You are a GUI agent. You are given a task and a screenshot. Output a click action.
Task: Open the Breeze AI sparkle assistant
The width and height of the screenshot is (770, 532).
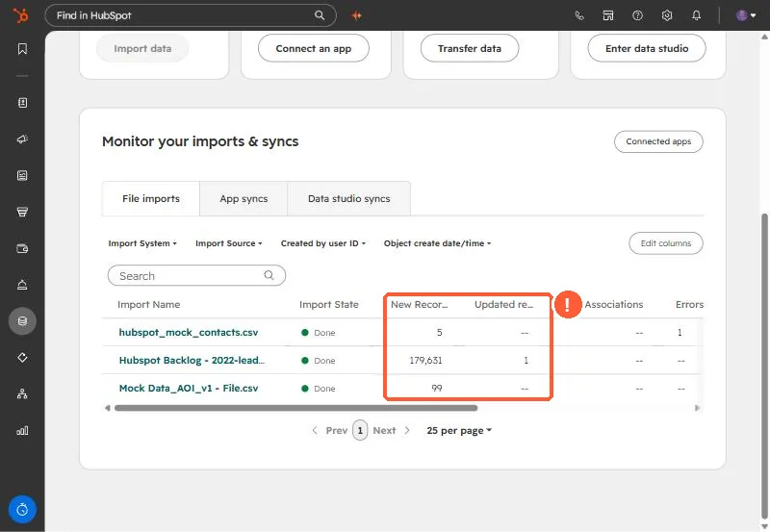[x=357, y=15]
